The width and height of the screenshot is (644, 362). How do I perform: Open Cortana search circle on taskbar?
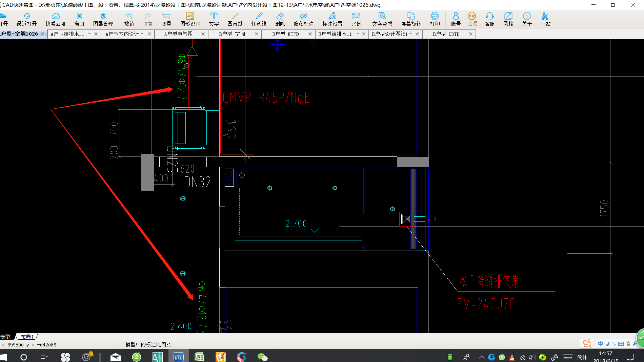point(24,357)
